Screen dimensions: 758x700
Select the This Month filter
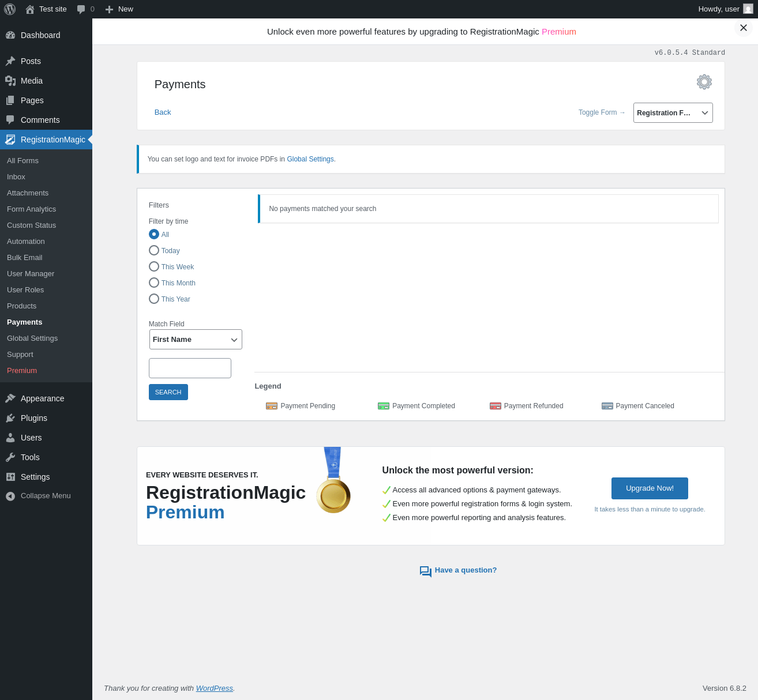pos(154,283)
